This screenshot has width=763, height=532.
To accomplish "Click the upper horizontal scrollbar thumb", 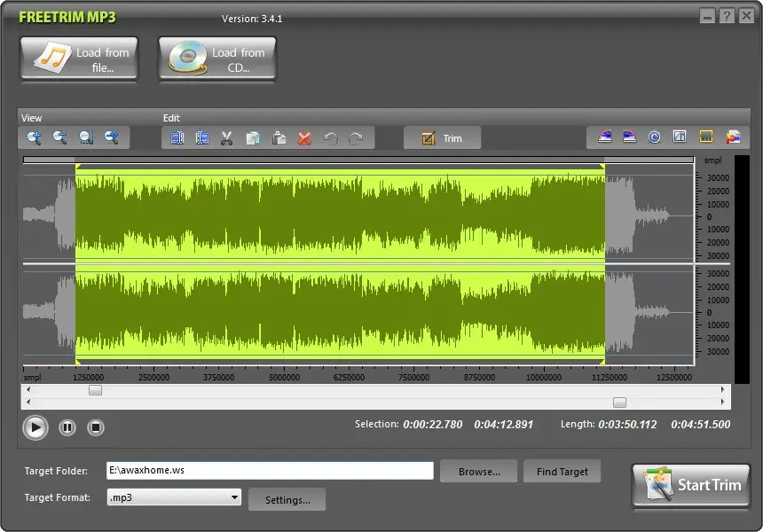I will pyautogui.click(x=96, y=390).
